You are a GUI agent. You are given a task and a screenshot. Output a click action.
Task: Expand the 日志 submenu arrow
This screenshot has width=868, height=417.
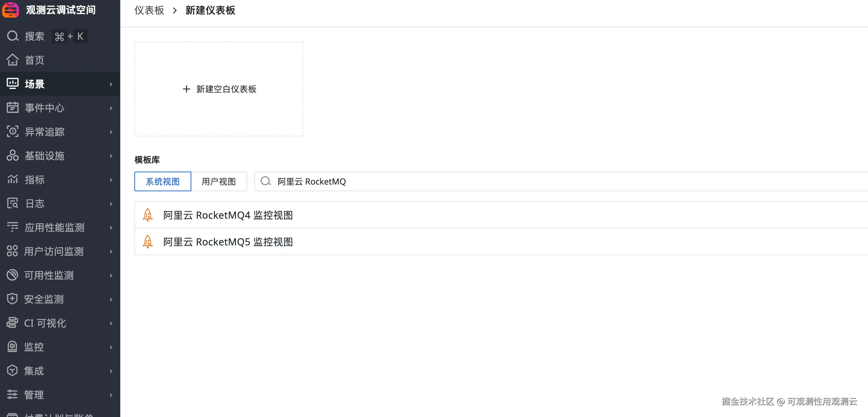pyautogui.click(x=111, y=204)
